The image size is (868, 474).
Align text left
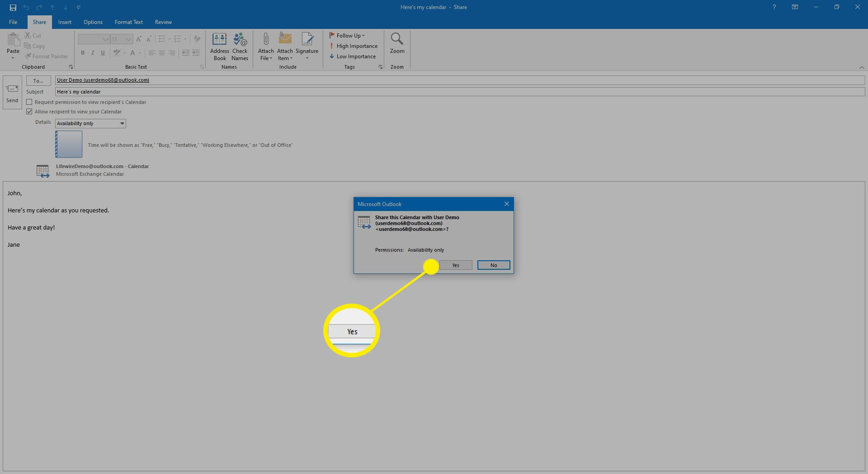click(x=151, y=53)
